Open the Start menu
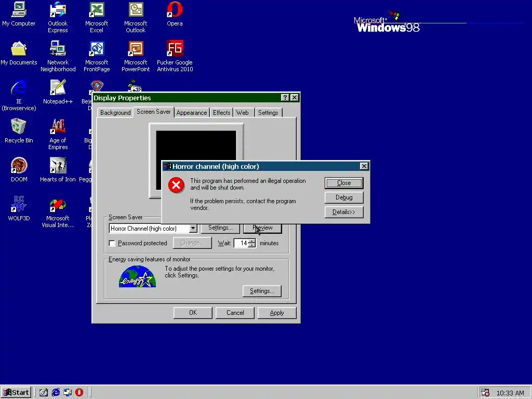 (x=16, y=393)
